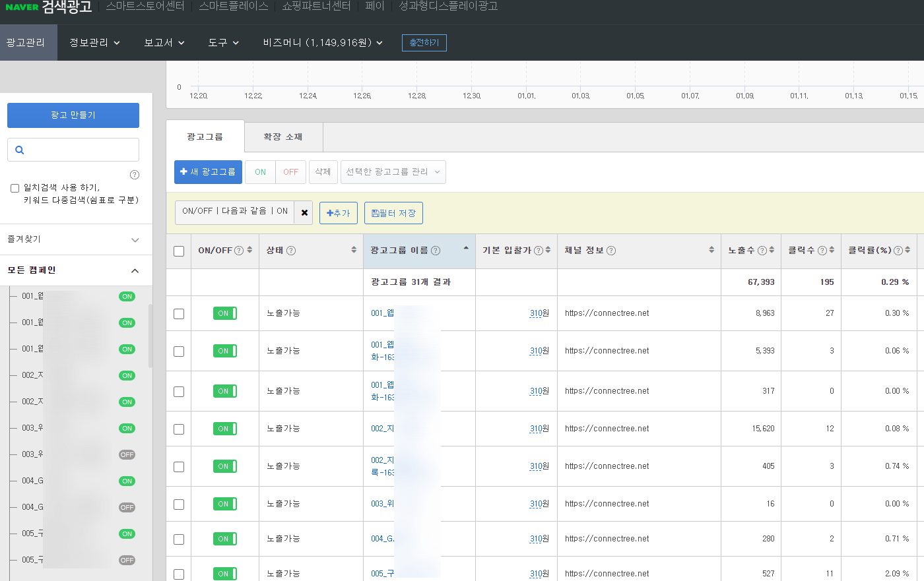Click the 충전하기 button
This screenshot has height=581, width=924.
(x=424, y=43)
